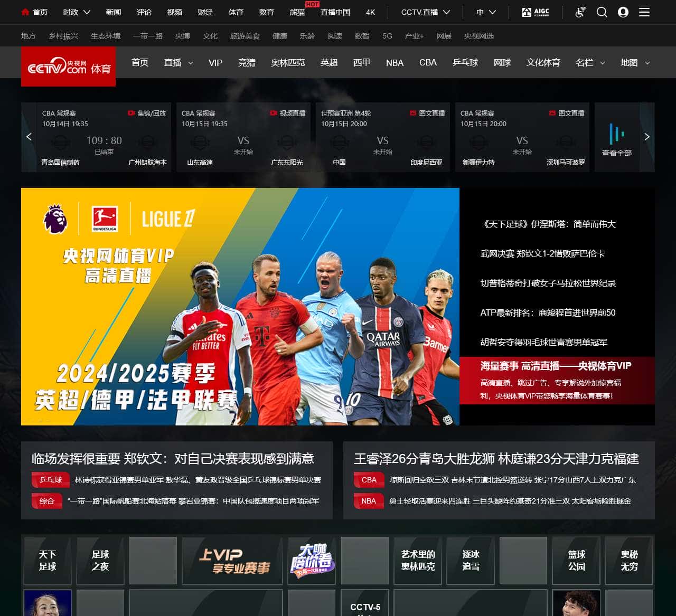This screenshot has height=616, width=676.
Task: Open the 艺术里的奥林匹克 tile
Action: [x=418, y=561]
